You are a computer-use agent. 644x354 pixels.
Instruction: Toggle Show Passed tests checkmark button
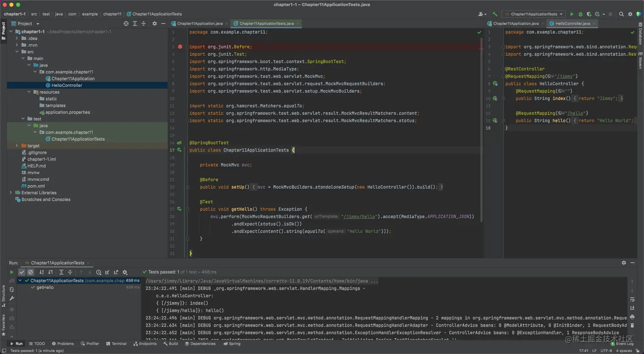coord(22,272)
